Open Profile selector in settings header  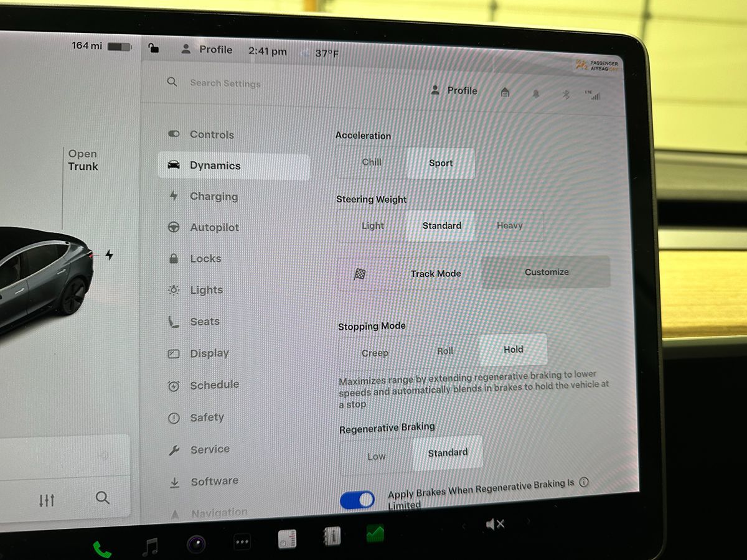(x=454, y=91)
